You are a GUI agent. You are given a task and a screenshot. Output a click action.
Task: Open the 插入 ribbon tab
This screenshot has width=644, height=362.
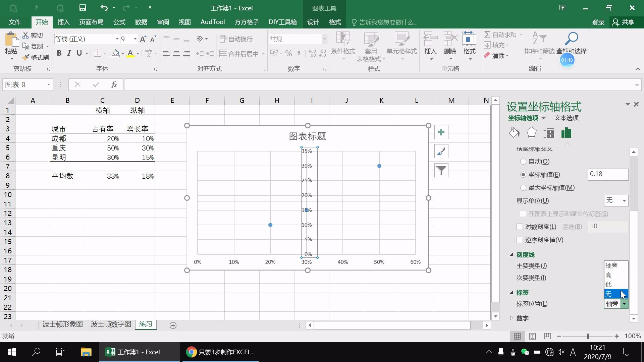coord(63,22)
